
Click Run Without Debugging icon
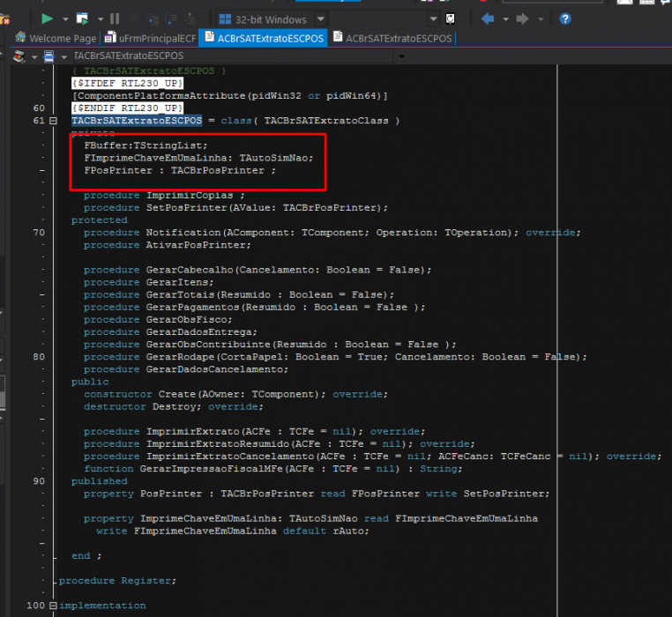pos(82,19)
